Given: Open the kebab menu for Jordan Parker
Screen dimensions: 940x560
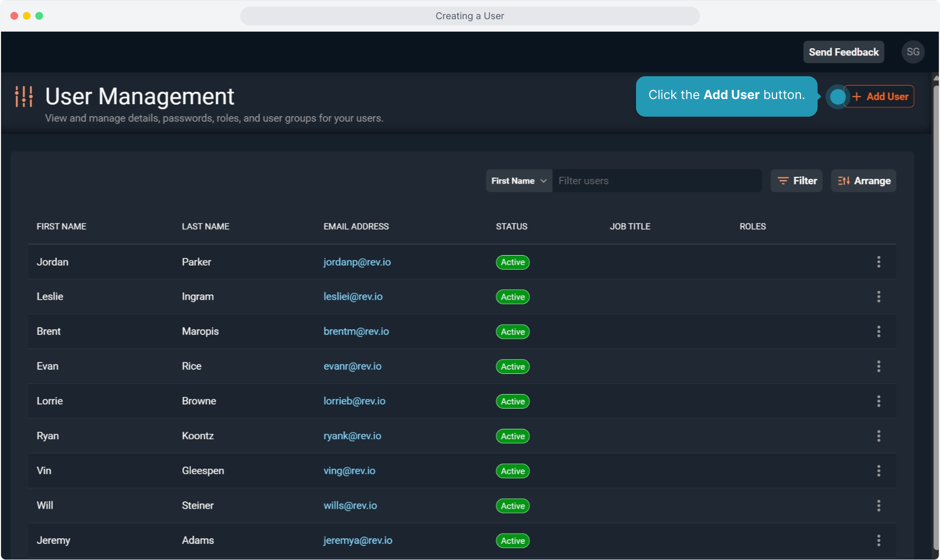Looking at the screenshot, I should [x=878, y=262].
